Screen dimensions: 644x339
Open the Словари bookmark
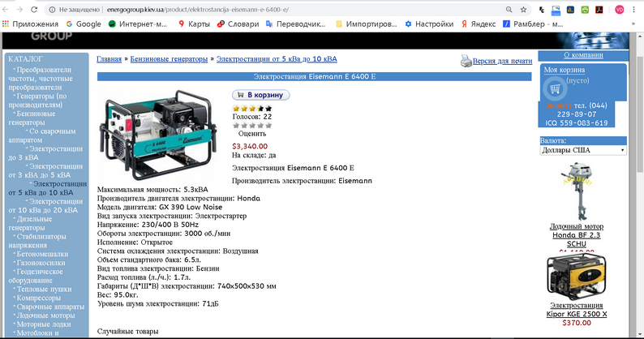[238, 24]
